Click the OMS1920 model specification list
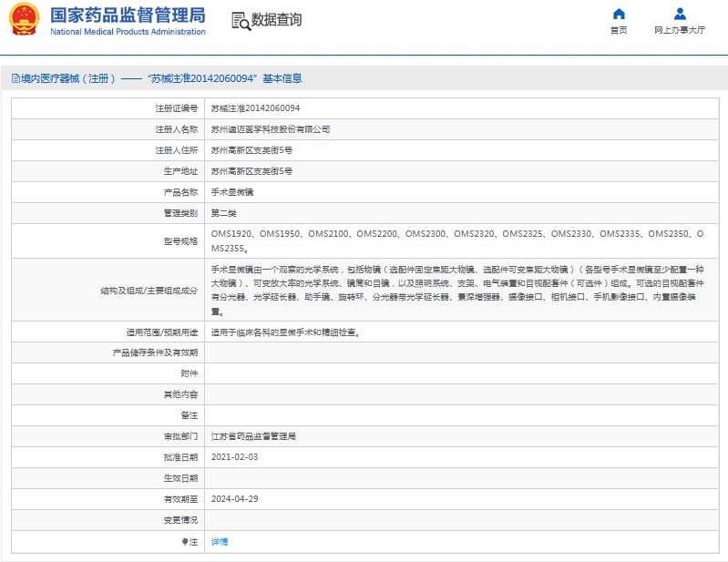Image resolution: width=728 pixels, height=562 pixels. click(x=457, y=240)
